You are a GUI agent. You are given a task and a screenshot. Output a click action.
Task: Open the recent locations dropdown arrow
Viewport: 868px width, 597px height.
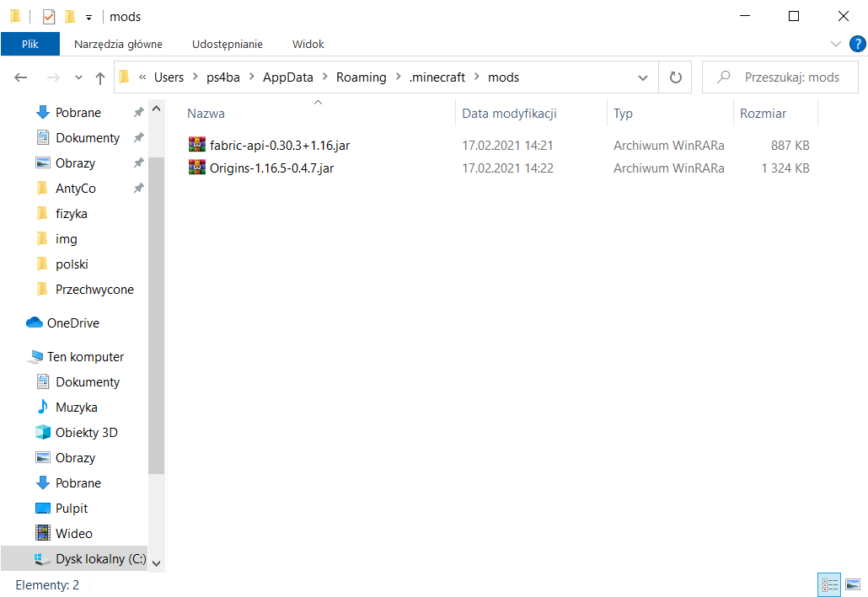coord(78,77)
